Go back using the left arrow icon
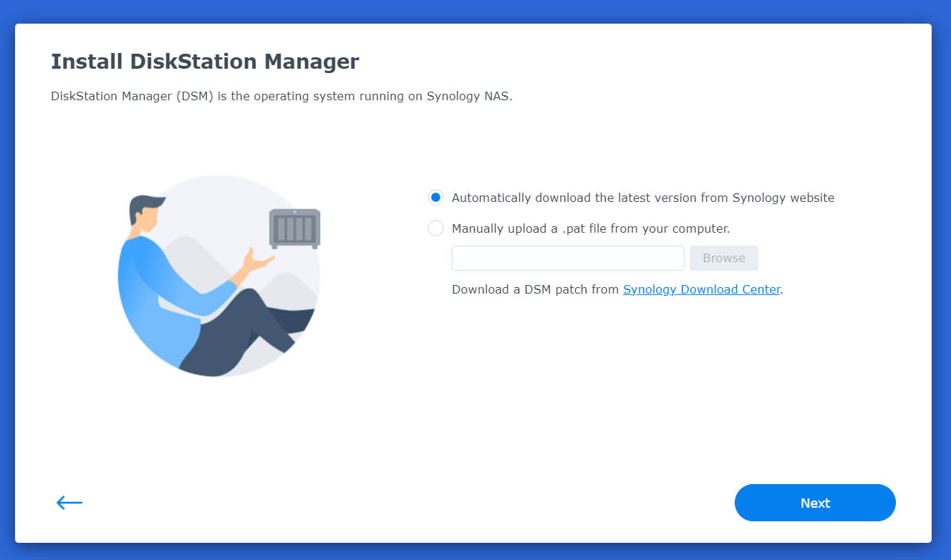Viewport: 951px width, 560px height. [69, 503]
